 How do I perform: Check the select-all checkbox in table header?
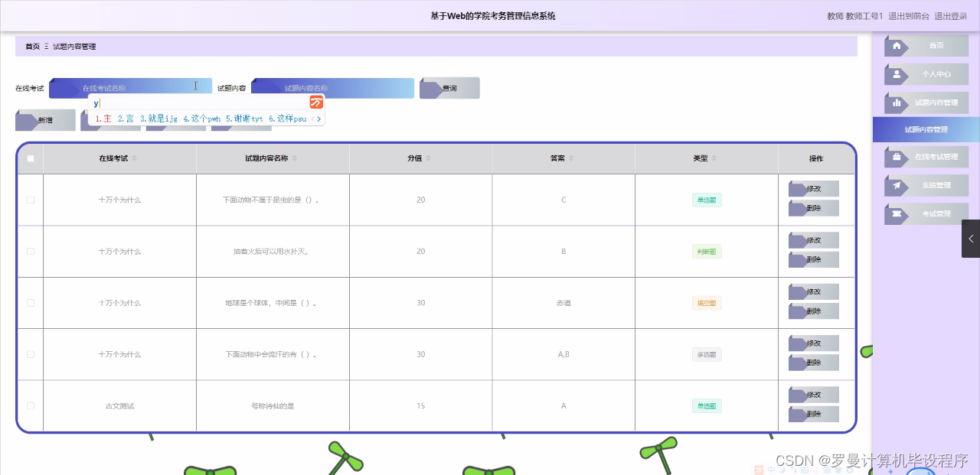[30, 157]
